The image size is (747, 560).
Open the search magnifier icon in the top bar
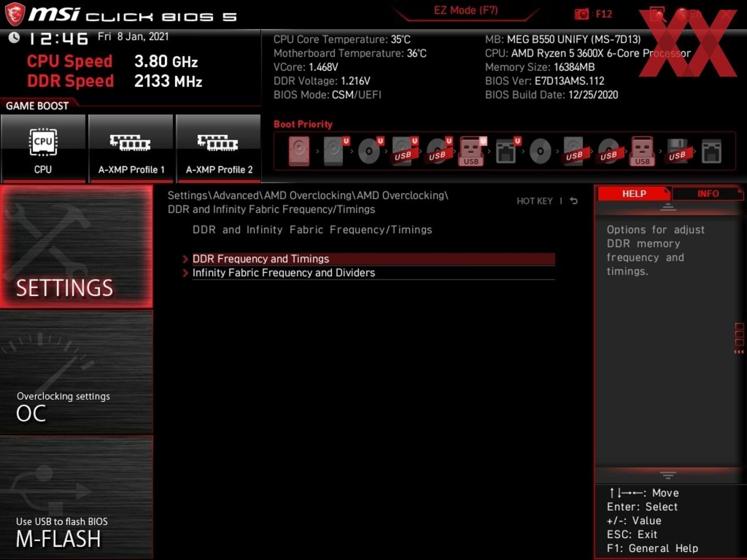[x=657, y=14]
